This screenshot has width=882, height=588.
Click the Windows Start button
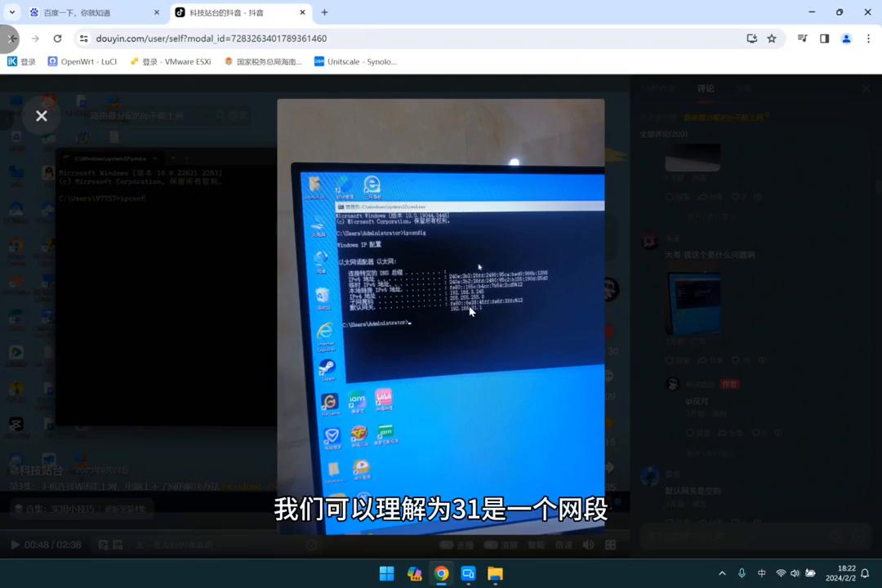[386, 573]
